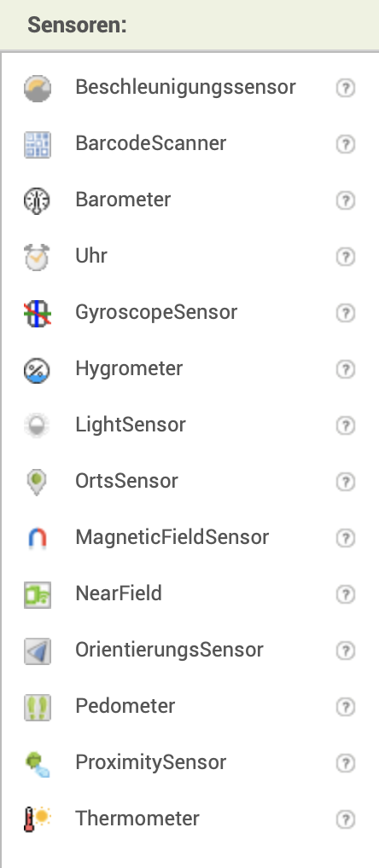Select the Beschleunigungssensor component icon
Viewport: 379px width, 868px height.
(x=37, y=88)
